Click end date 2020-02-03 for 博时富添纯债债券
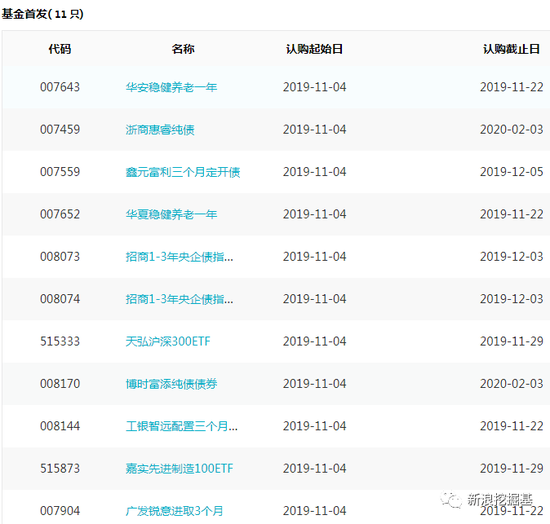 click(x=511, y=384)
